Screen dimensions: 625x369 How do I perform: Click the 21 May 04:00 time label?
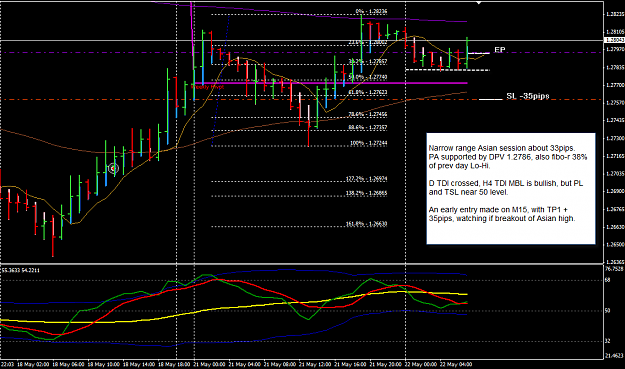[x=244, y=365]
